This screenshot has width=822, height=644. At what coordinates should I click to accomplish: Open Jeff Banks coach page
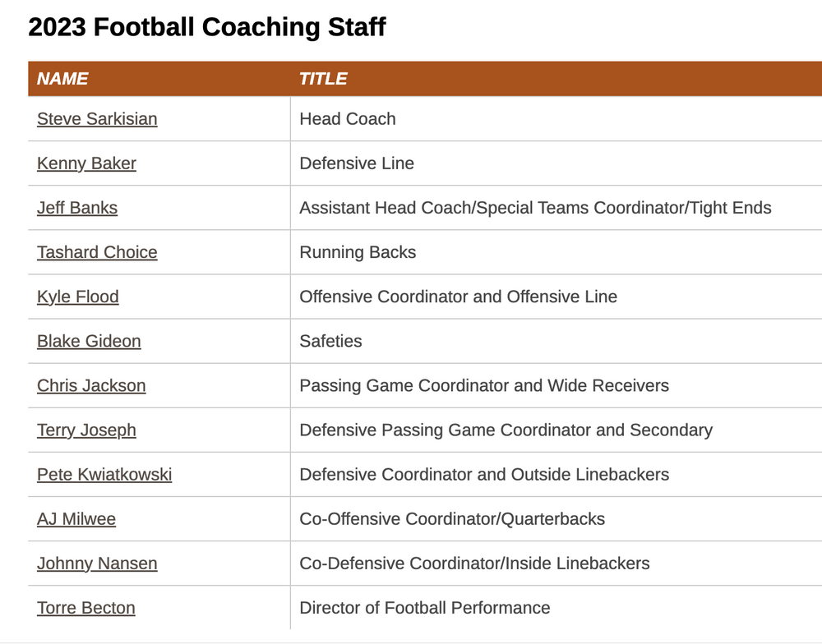(77, 208)
